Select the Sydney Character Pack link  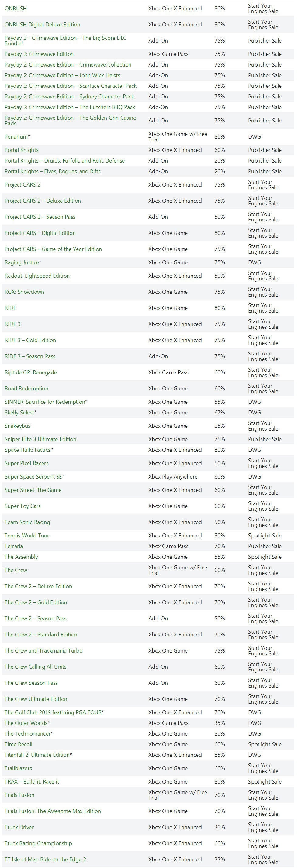[69, 97]
